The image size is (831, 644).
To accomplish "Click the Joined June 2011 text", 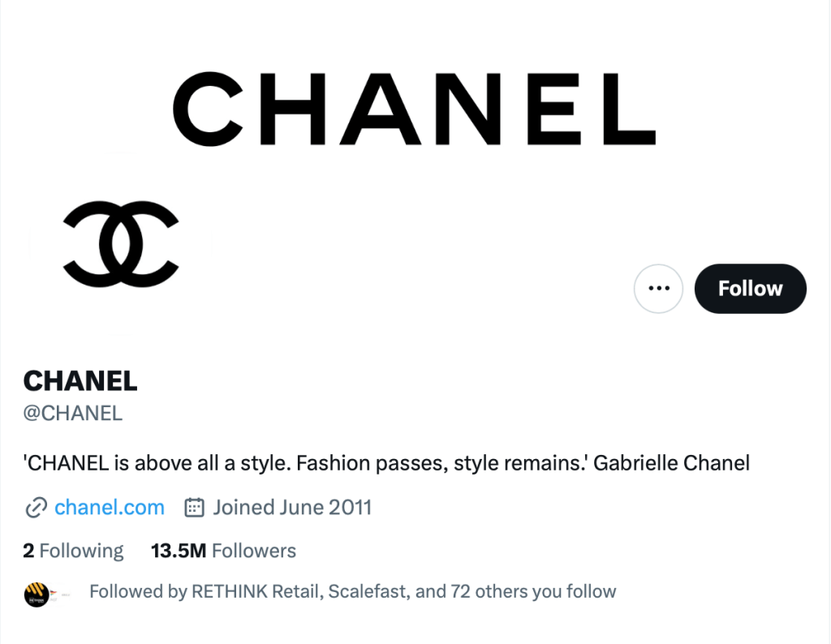I will pyautogui.click(x=292, y=509).
